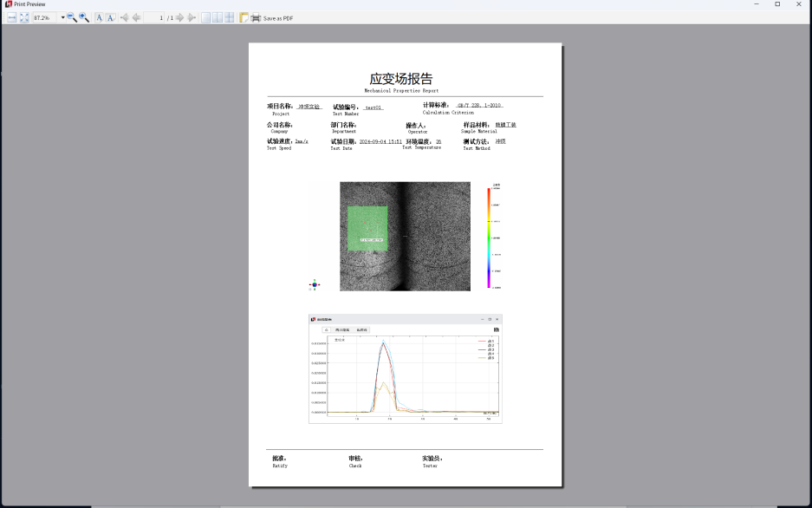812x508 pixels.
Task: Switch to portrait orientation
Action: tap(99, 17)
